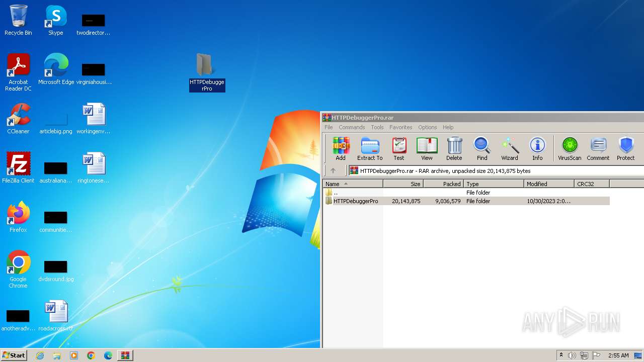Select the HTTPDebuggerPro desktop folder
Image resolution: width=644 pixels, height=362 pixels.
(207, 72)
